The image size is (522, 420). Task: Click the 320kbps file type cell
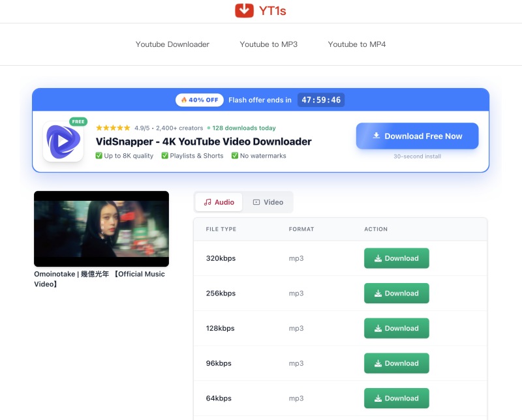[221, 258]
